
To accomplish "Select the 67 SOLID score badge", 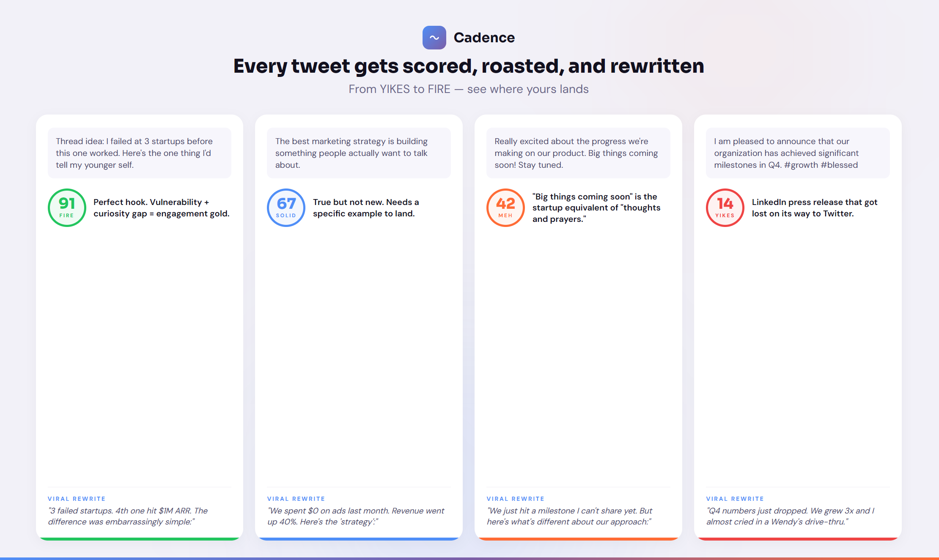I will click(286, 208).
